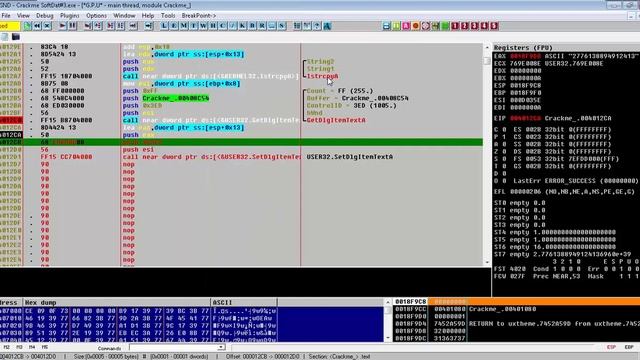The width and height of the screenshot is (640, 360).
Task: Open the Tools menu
Action: click(168, 16)
